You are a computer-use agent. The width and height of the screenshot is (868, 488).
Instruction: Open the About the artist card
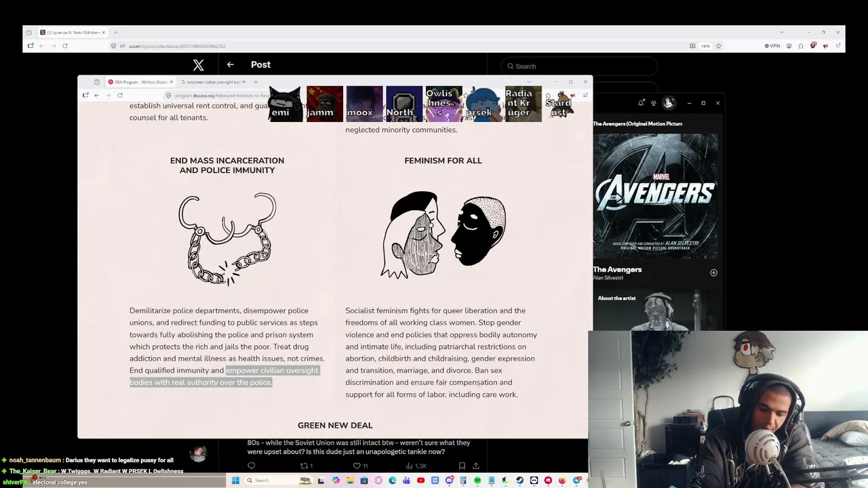pos(655,310)
